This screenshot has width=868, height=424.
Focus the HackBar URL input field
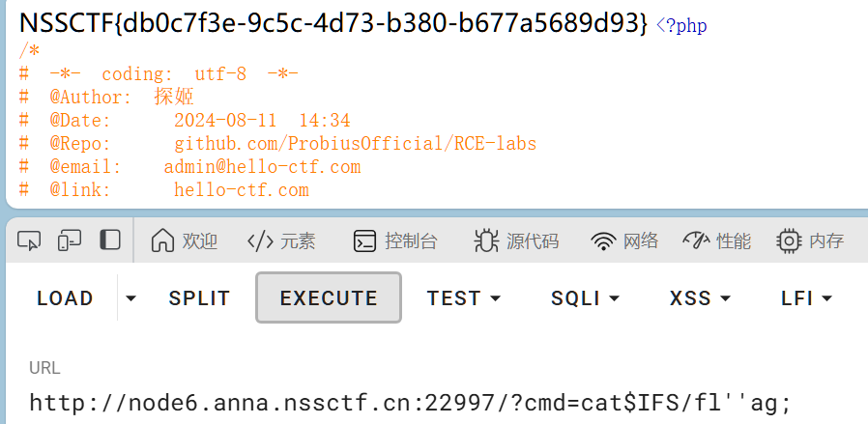pyautogui.click(x=411, y=402)
